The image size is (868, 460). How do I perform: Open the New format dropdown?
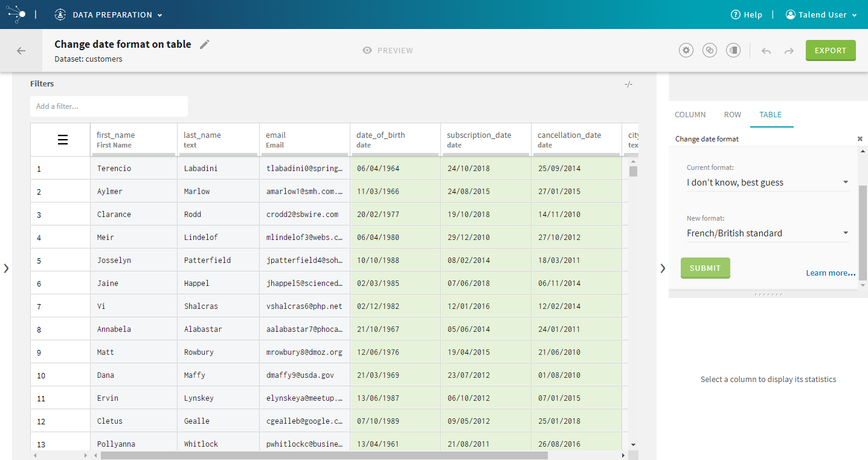coord(768,233)
